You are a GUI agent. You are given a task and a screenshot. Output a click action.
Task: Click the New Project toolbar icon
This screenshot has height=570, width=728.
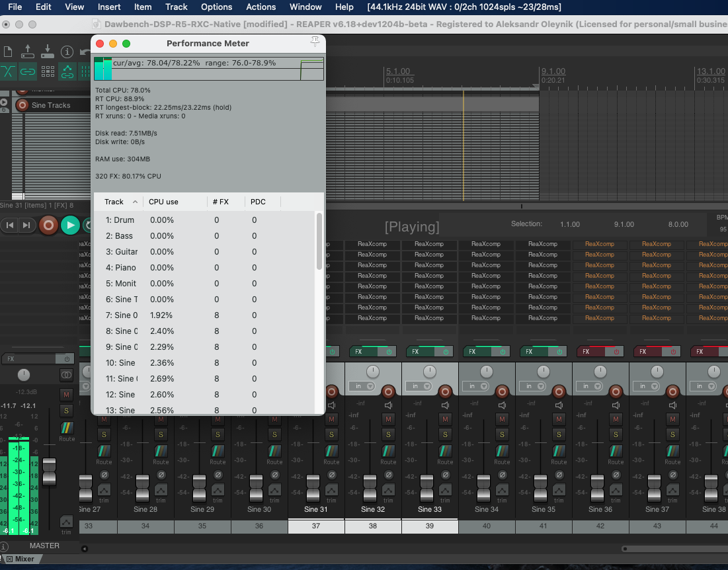(8, 52)
